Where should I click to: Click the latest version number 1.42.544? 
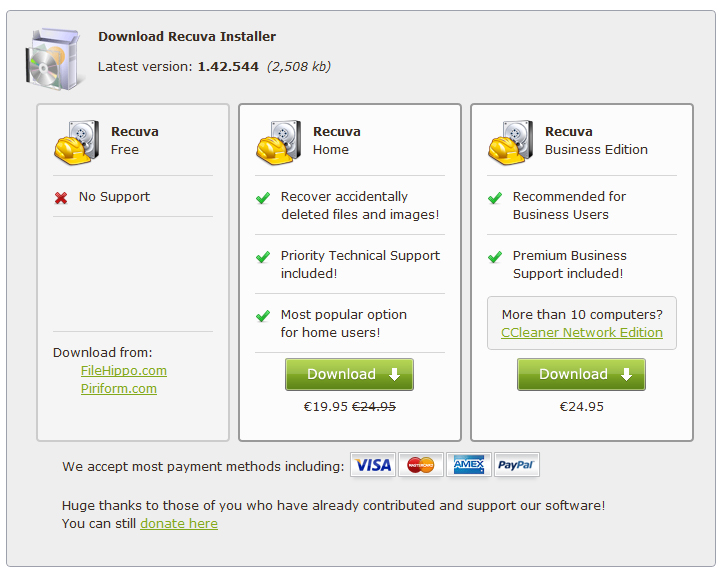(x=228, y=67)
